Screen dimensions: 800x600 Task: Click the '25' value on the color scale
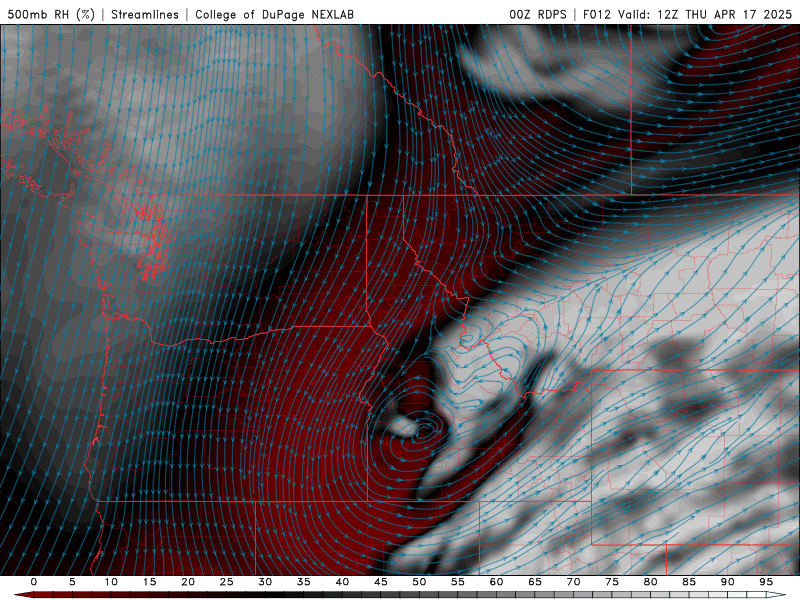pos(227,582)
